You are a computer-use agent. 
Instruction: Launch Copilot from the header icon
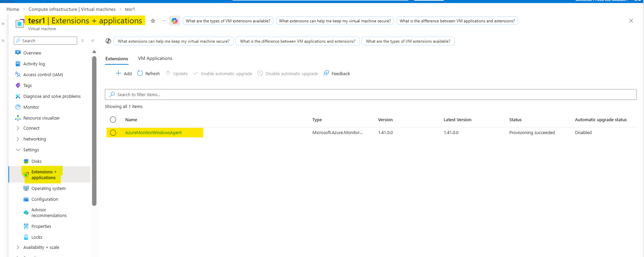[175, 21]
